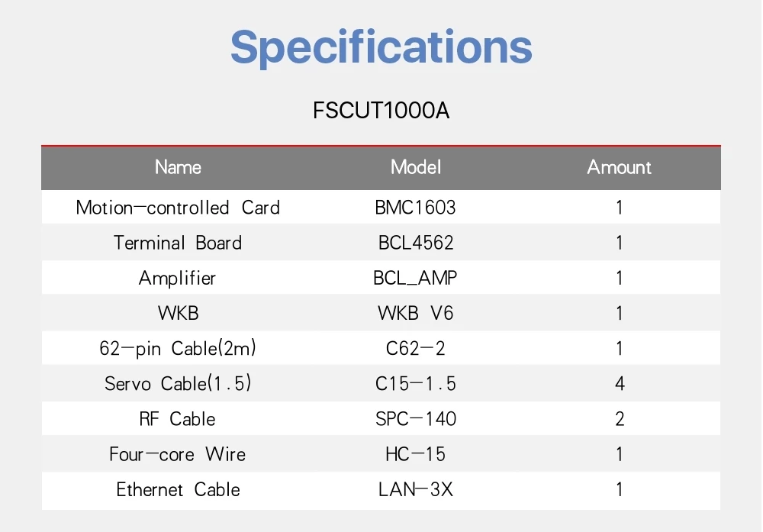The image size is (763, 532).
Task: Select the Amplifier row name
Action: 178,278
